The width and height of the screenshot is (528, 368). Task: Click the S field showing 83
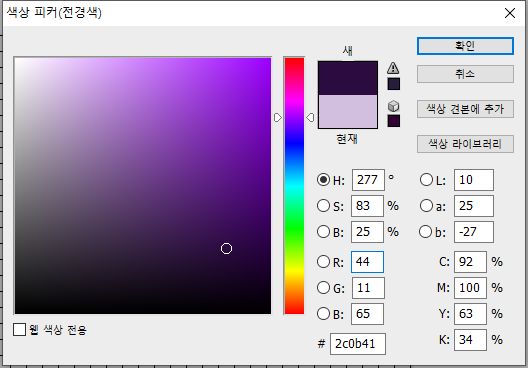pos(367,206)
